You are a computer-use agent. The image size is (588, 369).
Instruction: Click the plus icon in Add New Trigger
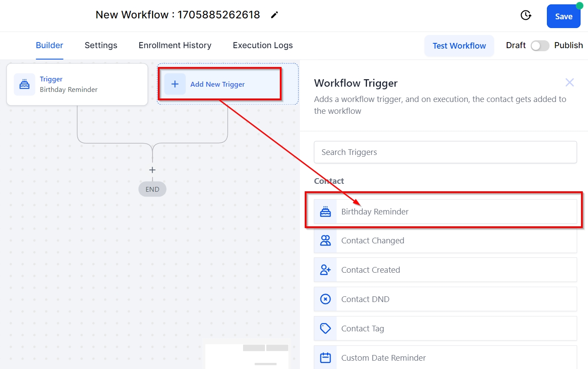(175, 84)
